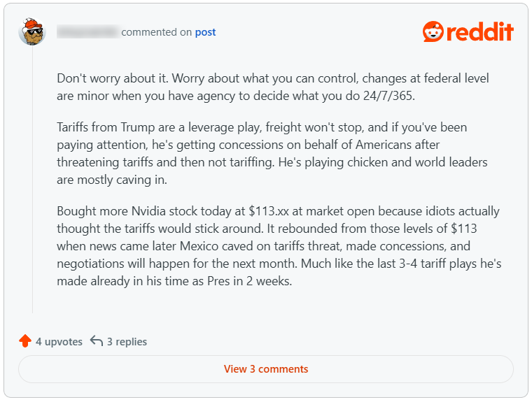The width and height of the screenshot is (532, 402).
Task: Click the reply arrow icon
Action: [97, 341]
